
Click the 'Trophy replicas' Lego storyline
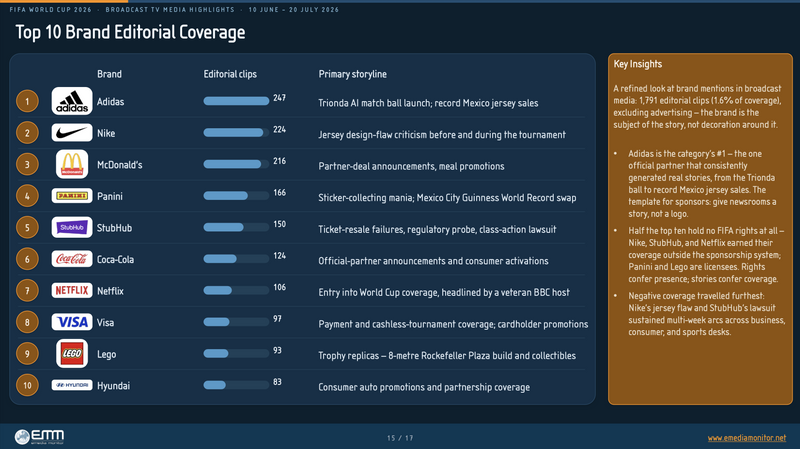click(x=447, y=356)
